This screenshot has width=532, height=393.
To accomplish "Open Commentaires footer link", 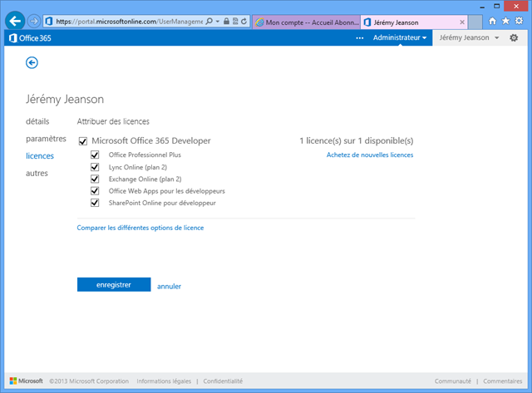I will (x=502, y=381).
